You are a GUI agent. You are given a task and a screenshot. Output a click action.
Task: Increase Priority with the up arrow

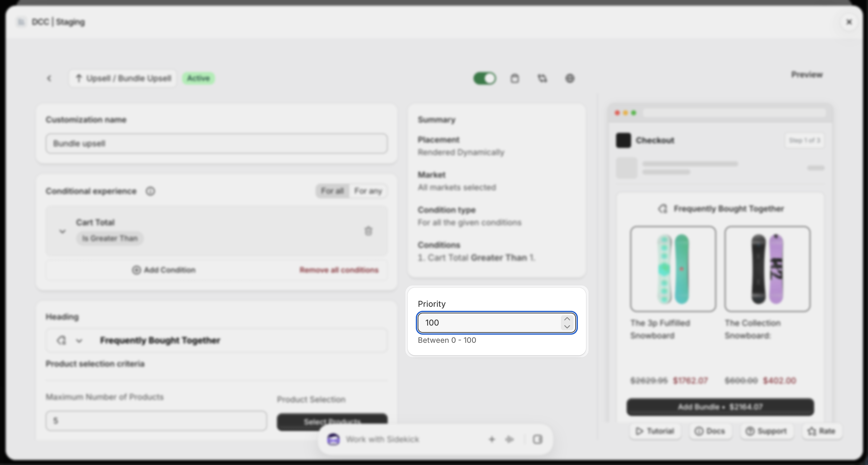567,319
